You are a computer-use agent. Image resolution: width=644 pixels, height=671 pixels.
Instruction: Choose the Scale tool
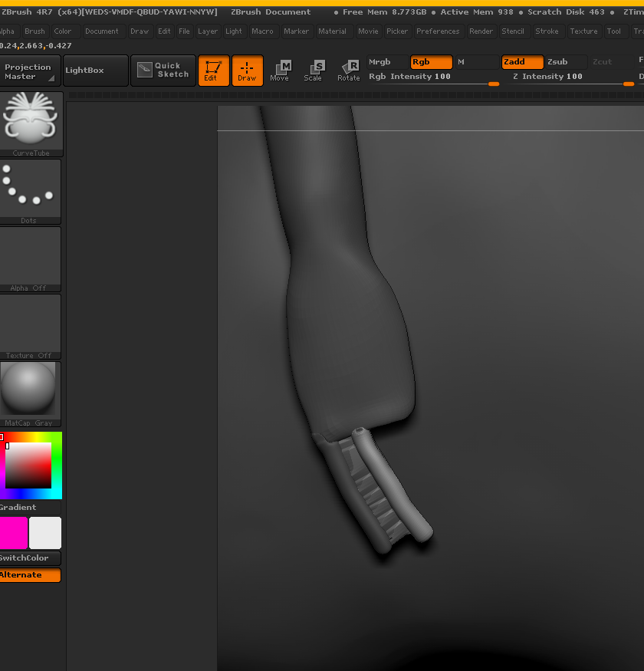(314, 71)
